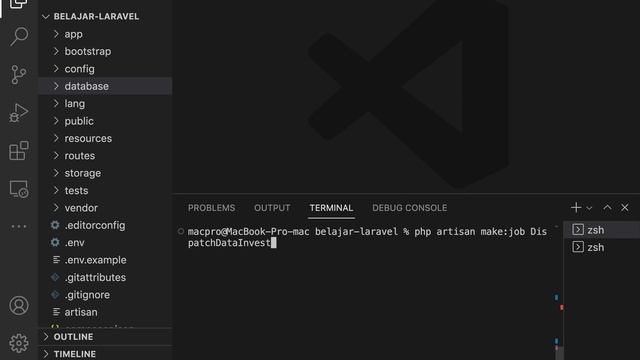Show additional views ellipsis in activity bar
Screen dimensions: 640x360
(19, 226)
